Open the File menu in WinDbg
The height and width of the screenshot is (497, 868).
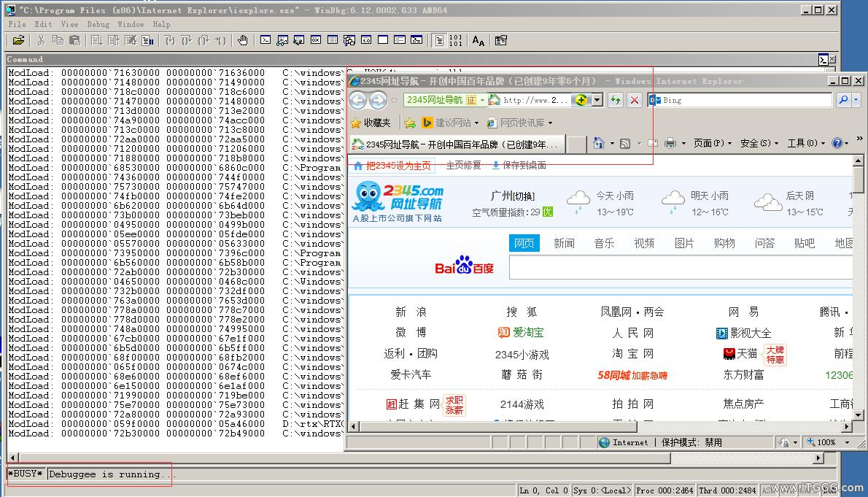tap(18, 24)
